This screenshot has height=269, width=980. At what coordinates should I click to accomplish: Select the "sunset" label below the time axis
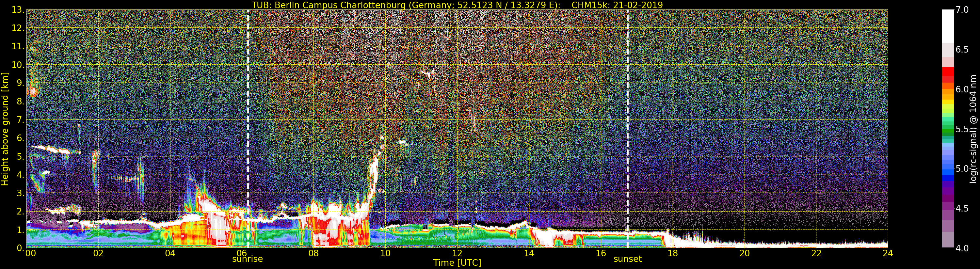pos(628,259)
